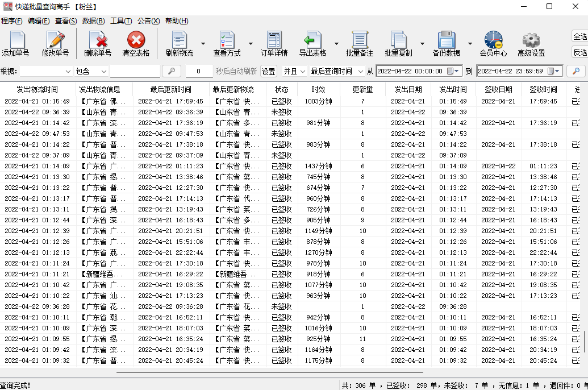Click the search key icon beside filter text box
Image resolution: width=588 pixels, height=390 pixels.
click(x=172, y=71)
